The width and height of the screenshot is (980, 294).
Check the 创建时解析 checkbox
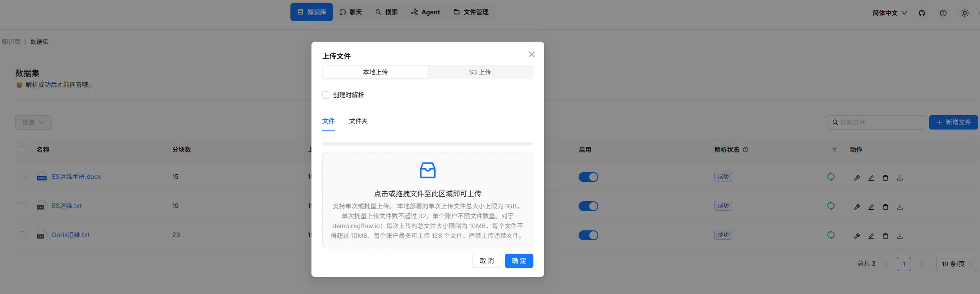click(326, 95)
